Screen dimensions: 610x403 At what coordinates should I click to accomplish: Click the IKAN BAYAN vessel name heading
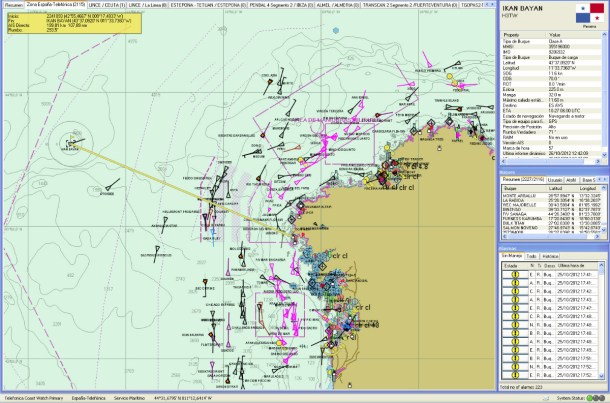point(522,8)
